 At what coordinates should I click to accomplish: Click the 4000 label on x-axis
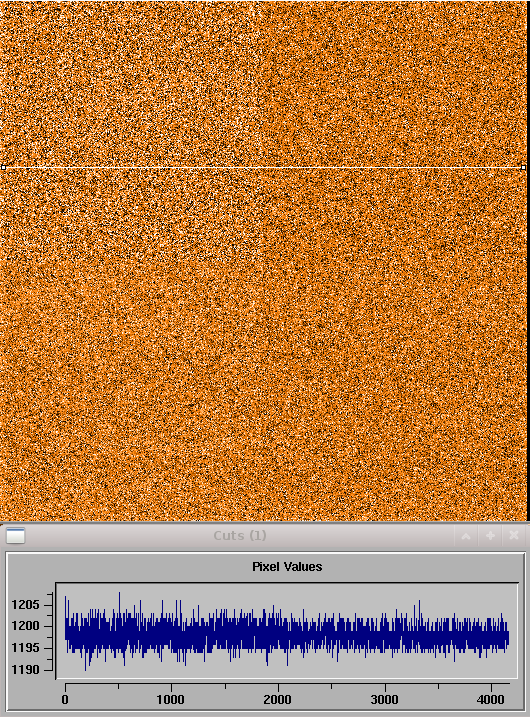pyautogui.click(x=491, y=700)
